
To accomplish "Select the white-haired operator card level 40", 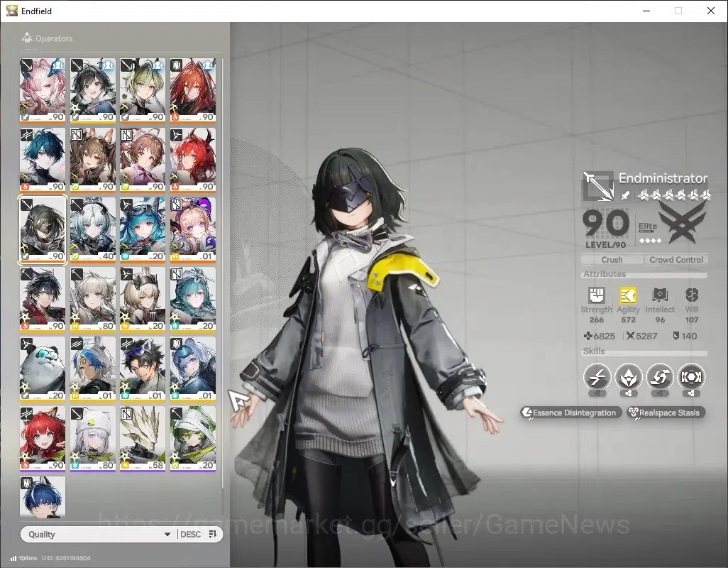I will coord(92,230).
